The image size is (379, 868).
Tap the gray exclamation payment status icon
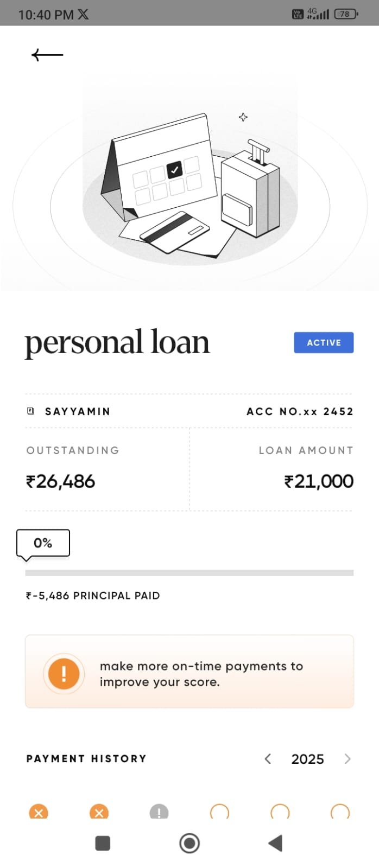click(159, 812)
